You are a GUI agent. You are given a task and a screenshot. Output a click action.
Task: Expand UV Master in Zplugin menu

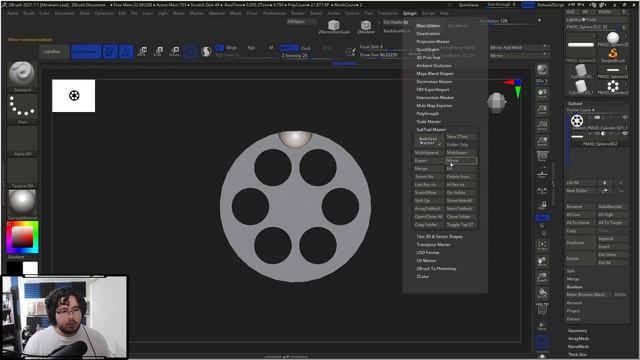coord(427,260)
